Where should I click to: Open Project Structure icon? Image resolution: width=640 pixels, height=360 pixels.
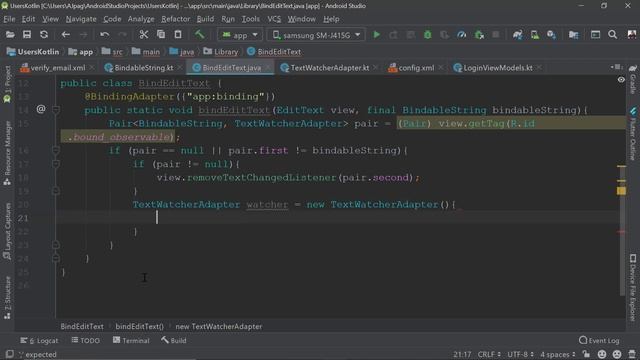pos(573,35)
